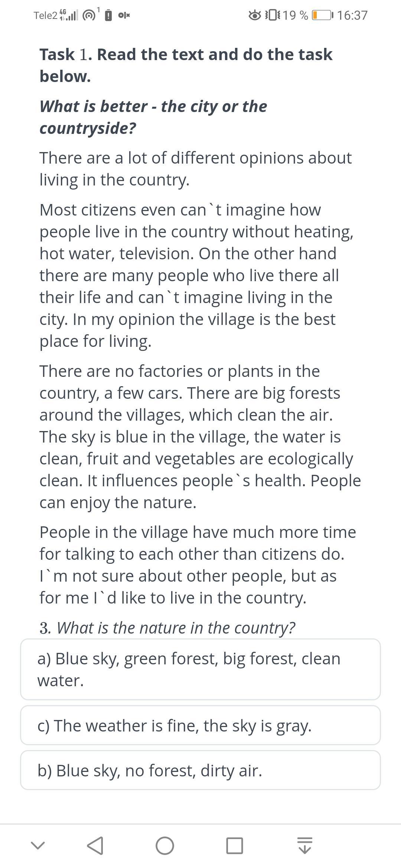The width and height of the screenshot is (401, 868).
Task: Open recent apps square icon
Action: click(x=234, y=846)
